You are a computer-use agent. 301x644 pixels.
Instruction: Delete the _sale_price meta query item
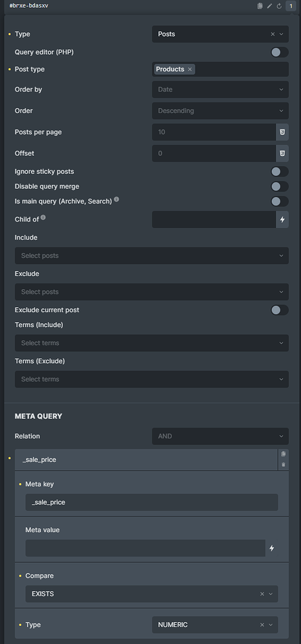pyautogui.click(x=284, y=464)
